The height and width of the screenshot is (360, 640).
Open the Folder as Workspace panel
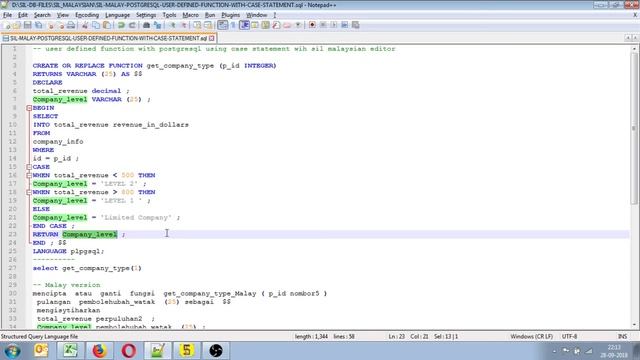click(x=287, y=25)
